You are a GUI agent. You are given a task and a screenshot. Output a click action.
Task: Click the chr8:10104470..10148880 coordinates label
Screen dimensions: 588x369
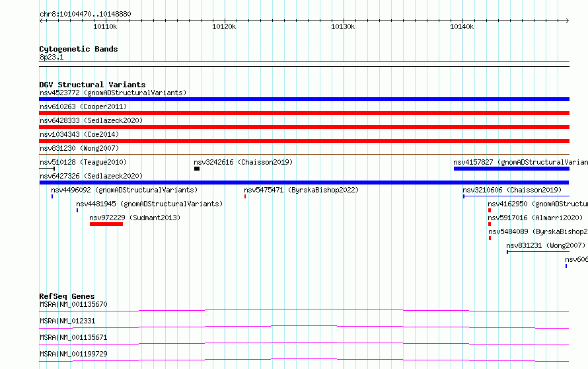[x=85, y=14]
